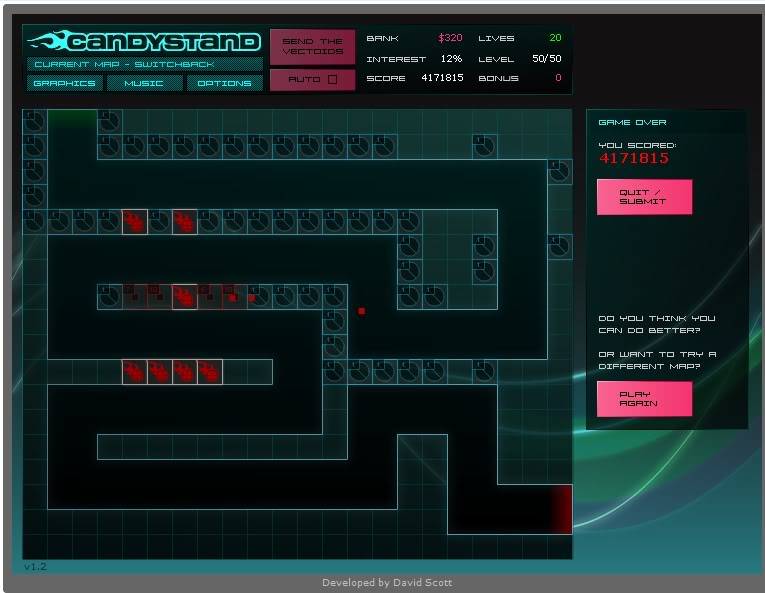765x593 pixels.
Task: Select the fourth of four red flame towers in the bottom row
Action: click(x=210, y=372)
